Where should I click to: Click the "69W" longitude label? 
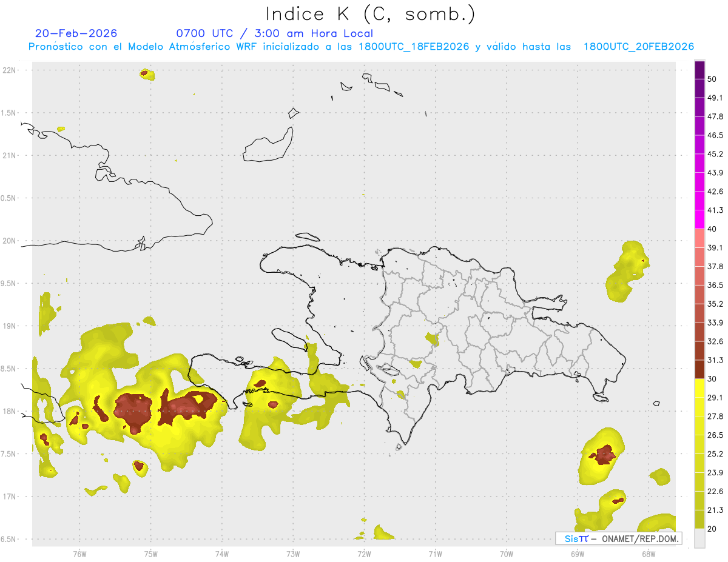[578, 554]
